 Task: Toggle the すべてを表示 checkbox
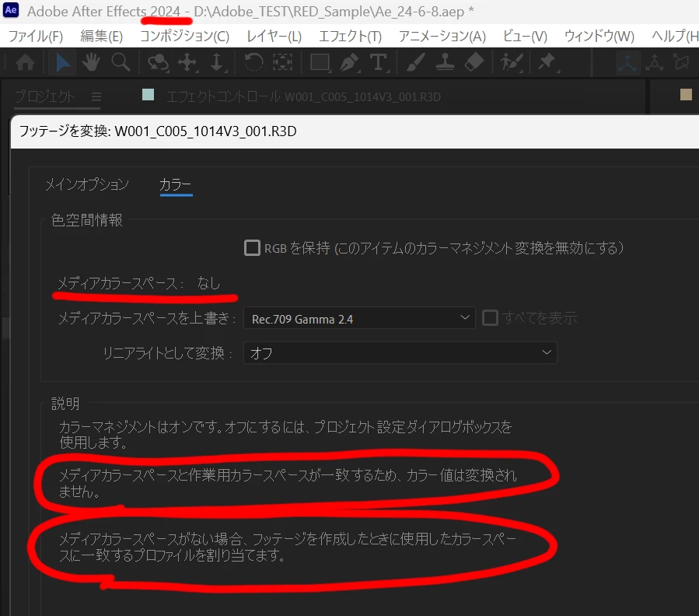[490, 318]
